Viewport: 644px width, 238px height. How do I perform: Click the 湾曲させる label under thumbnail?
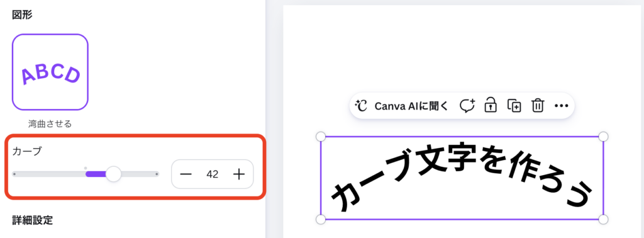(x=50, y=123)
